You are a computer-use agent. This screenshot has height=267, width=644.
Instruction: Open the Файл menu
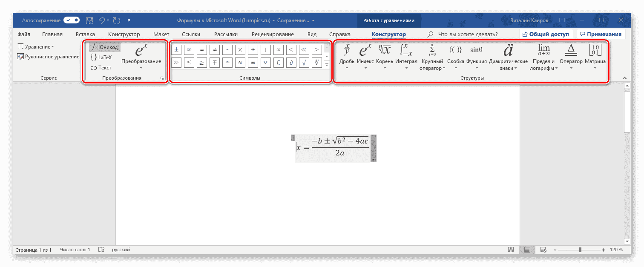[23, 34]
